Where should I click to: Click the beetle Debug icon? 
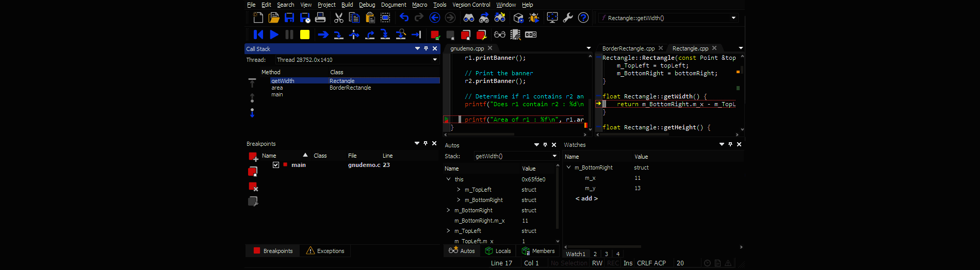coord(534,18)
